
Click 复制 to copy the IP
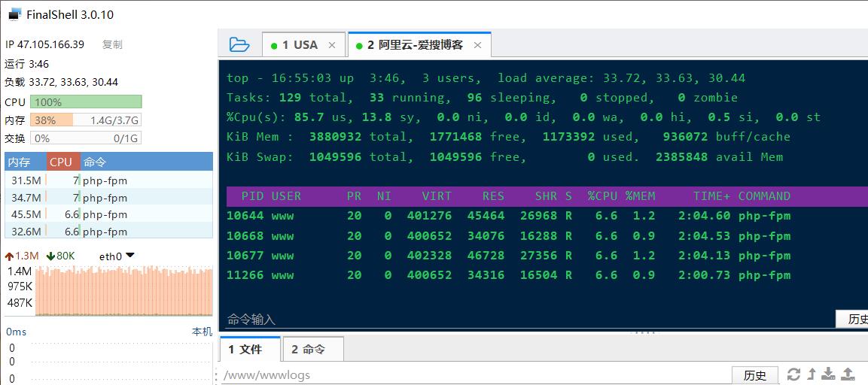tap(112, 44)
